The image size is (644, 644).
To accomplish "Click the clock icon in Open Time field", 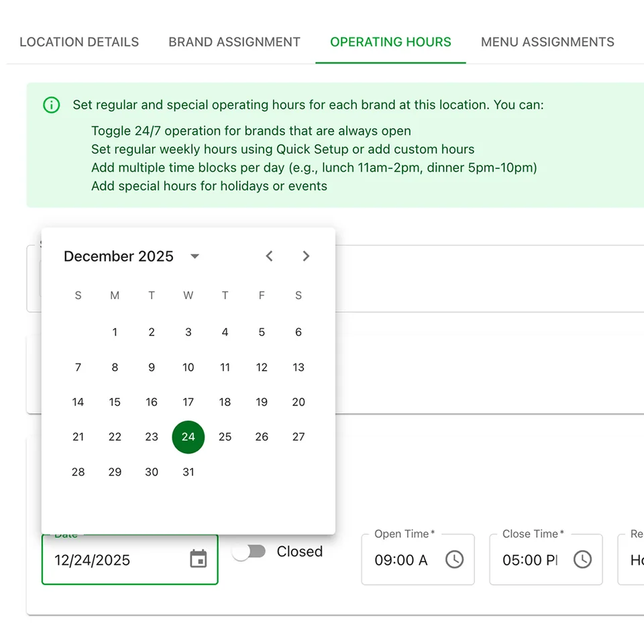I will (x=454, y=559).
